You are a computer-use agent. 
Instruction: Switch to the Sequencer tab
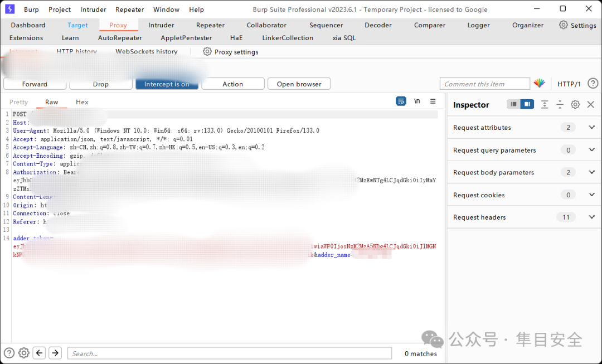tap(326, 25)
